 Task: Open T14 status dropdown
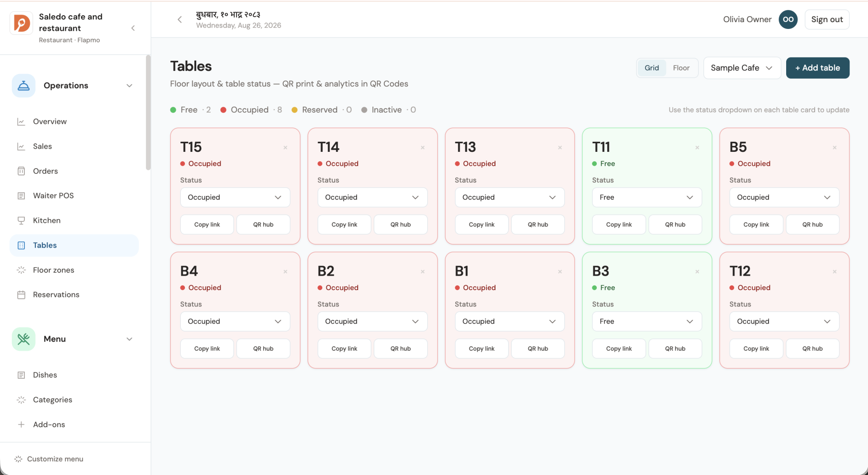pyautogui.click(x=373, y=198)
